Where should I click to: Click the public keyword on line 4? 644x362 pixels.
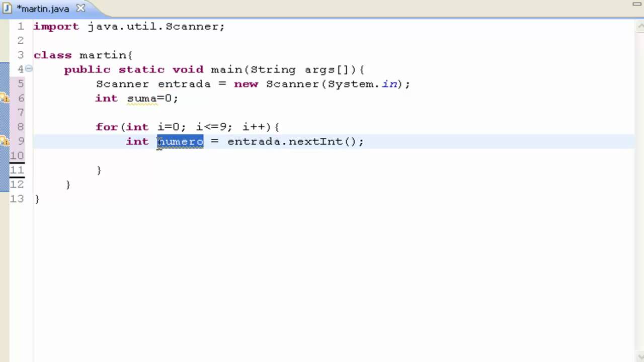(x=87, y=70)
